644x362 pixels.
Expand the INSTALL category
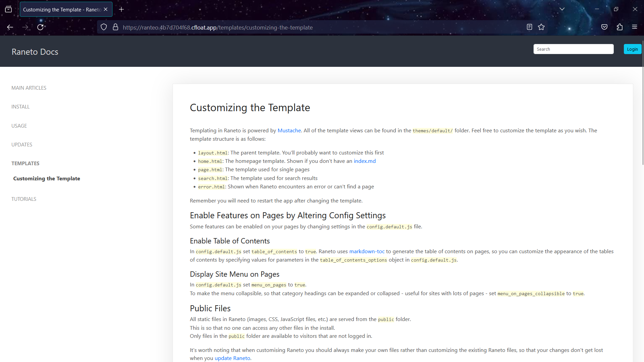point(20,107)
